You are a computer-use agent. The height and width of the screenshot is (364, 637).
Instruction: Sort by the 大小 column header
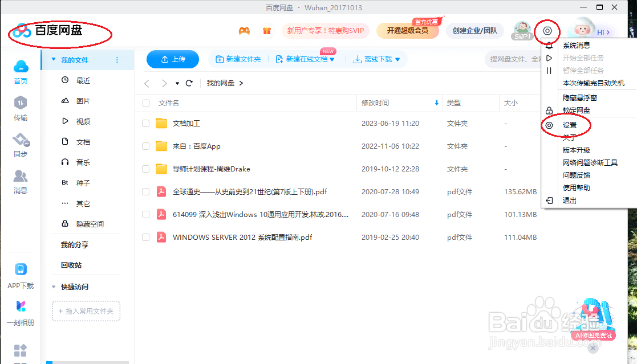(x=510, y=103)
